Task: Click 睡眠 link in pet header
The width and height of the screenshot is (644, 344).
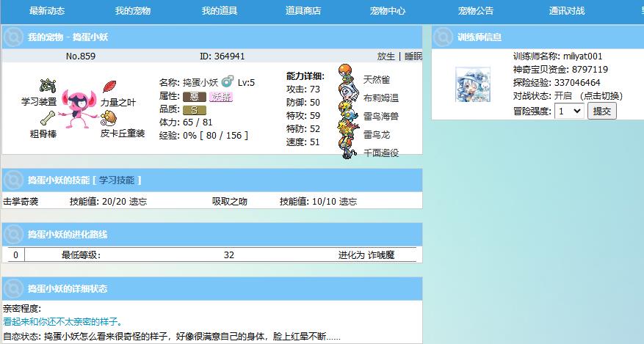Action: (413, 56)
